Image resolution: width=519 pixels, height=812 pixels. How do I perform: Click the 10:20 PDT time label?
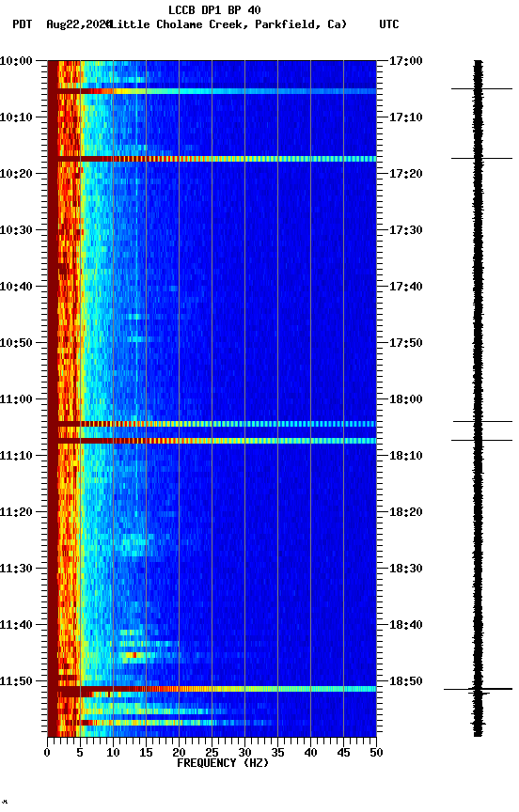click(16, 174)
